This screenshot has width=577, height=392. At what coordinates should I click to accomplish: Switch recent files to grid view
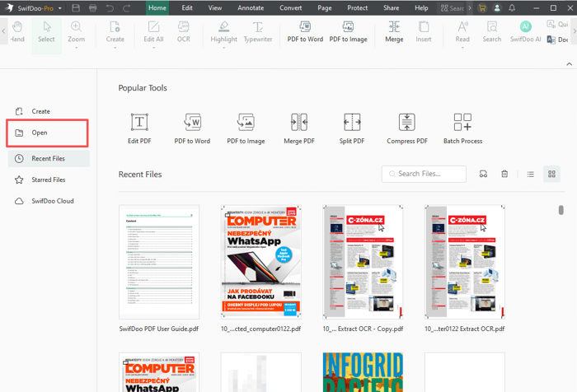tap(551, 174)
